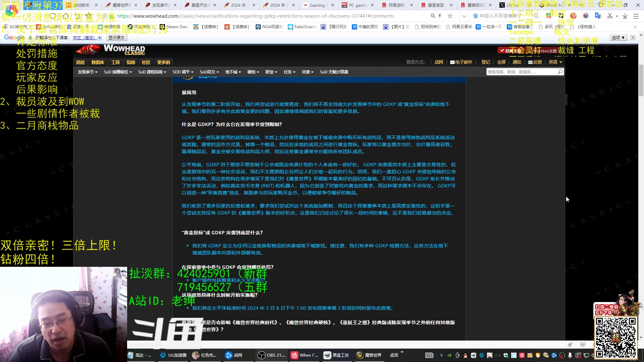The width and height of the screenshot is (644, 362).
Task: Open the colorful grid apps extension icon
Action: (x=549, y=16)
